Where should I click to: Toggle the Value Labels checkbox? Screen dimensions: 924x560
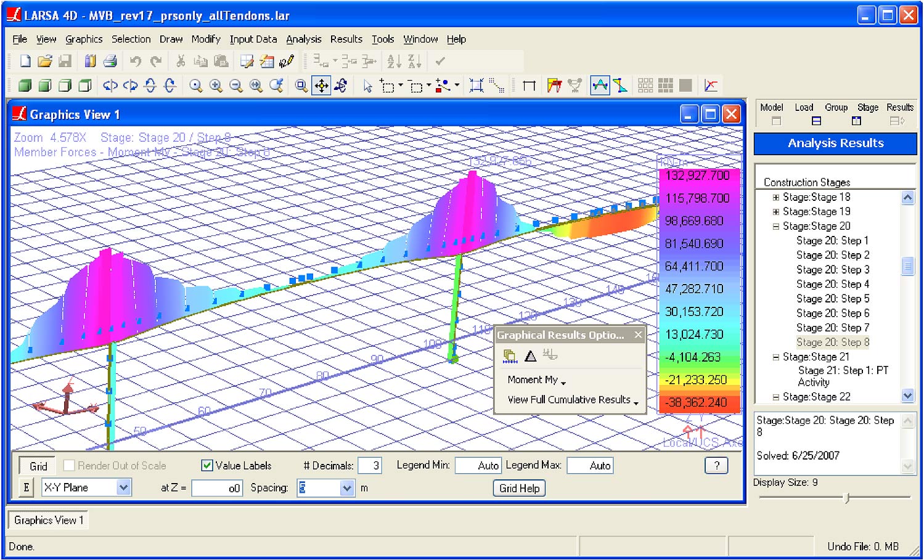[207, 466]
